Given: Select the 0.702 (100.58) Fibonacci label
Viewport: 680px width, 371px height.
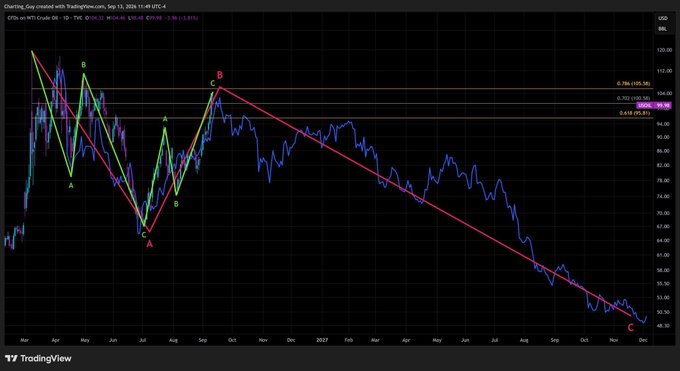Looking at the screenshot, I should coord(633,98).
